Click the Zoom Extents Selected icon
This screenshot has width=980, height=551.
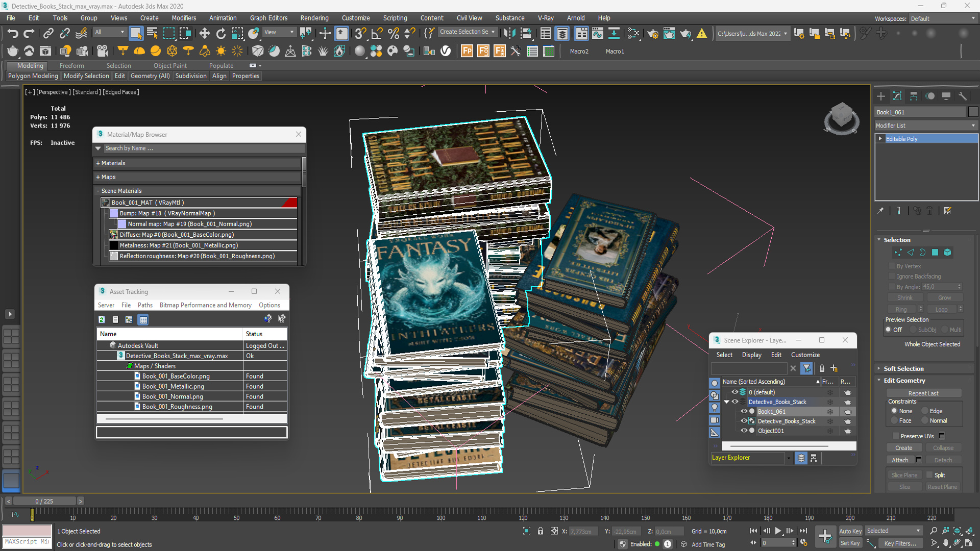point(957,531)
